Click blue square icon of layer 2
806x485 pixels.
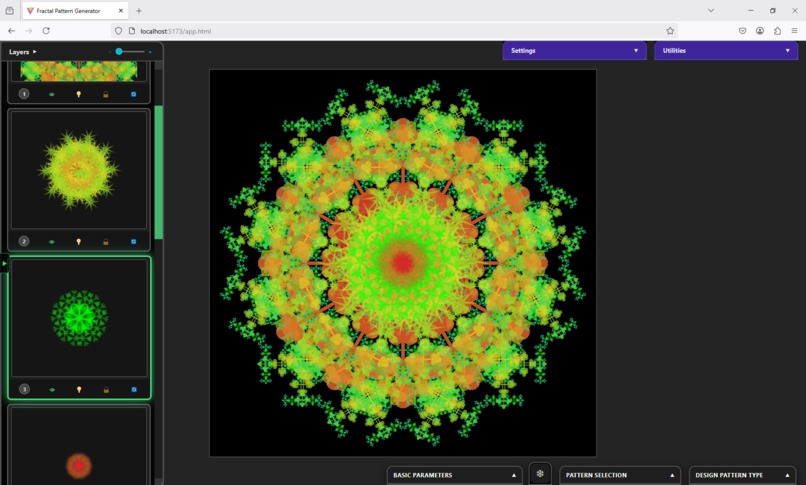(134, 241)
